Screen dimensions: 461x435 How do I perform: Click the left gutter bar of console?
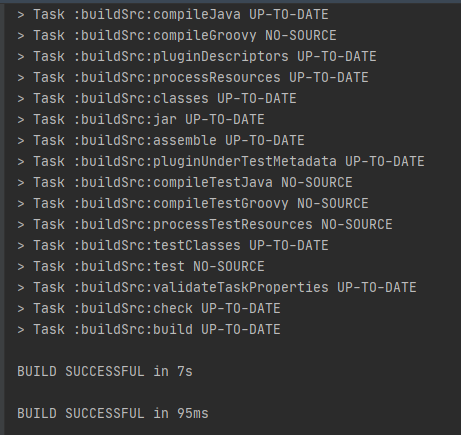pyautogui.click(x=2, y=219)
